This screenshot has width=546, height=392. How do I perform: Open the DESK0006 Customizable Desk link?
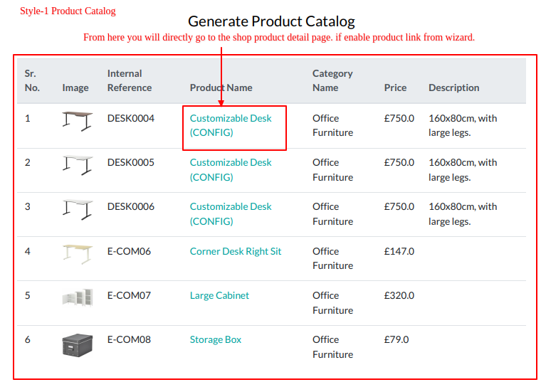[x=231, y=213]
